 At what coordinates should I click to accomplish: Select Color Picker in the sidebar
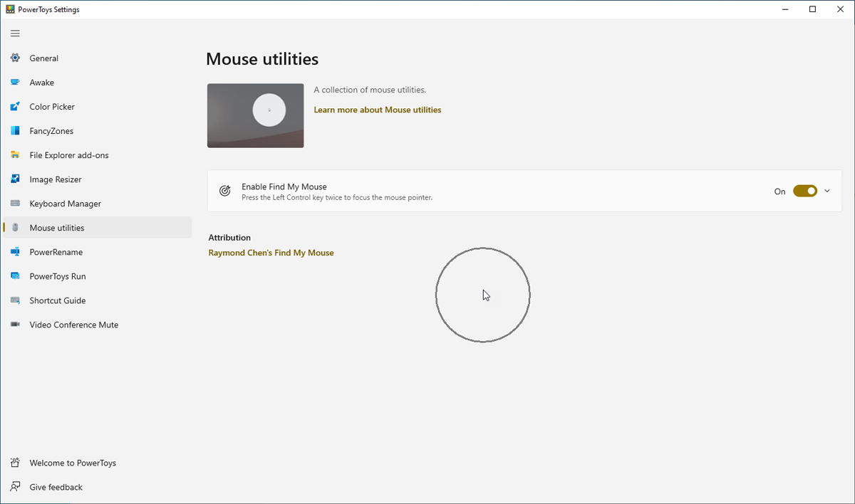point(97,107)
